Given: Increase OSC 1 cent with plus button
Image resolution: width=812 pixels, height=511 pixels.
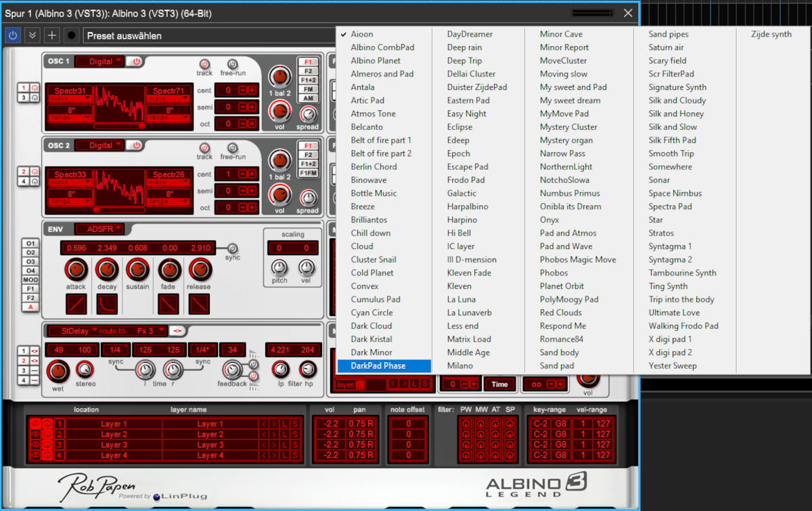Looking at the screenshot, I should 251,90.
